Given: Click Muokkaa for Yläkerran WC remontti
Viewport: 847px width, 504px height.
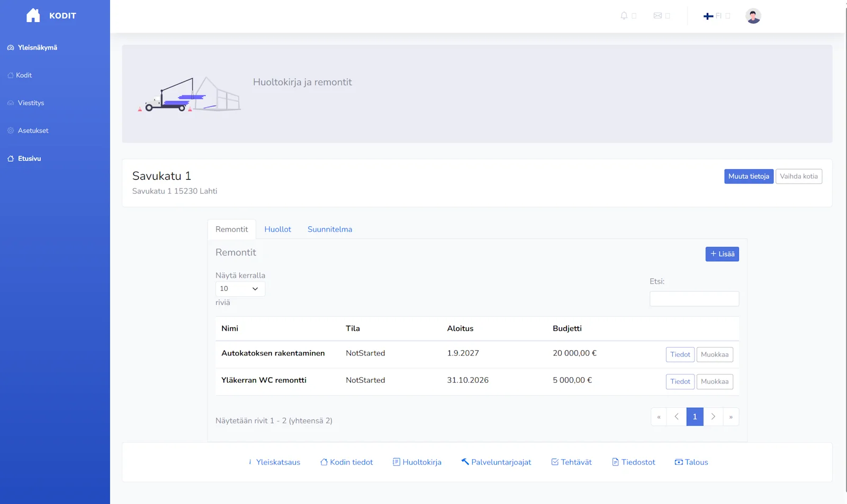Looking at the screenshot, I should [x=715, y=382].
